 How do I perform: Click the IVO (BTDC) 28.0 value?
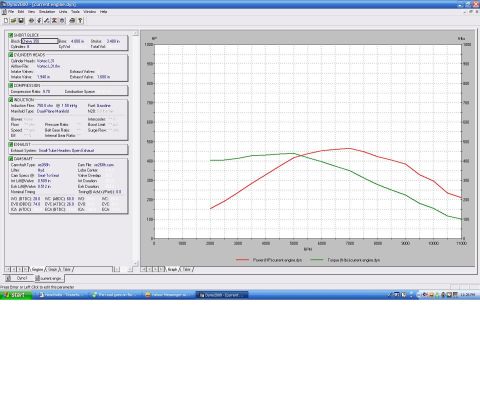coord(36,199)
